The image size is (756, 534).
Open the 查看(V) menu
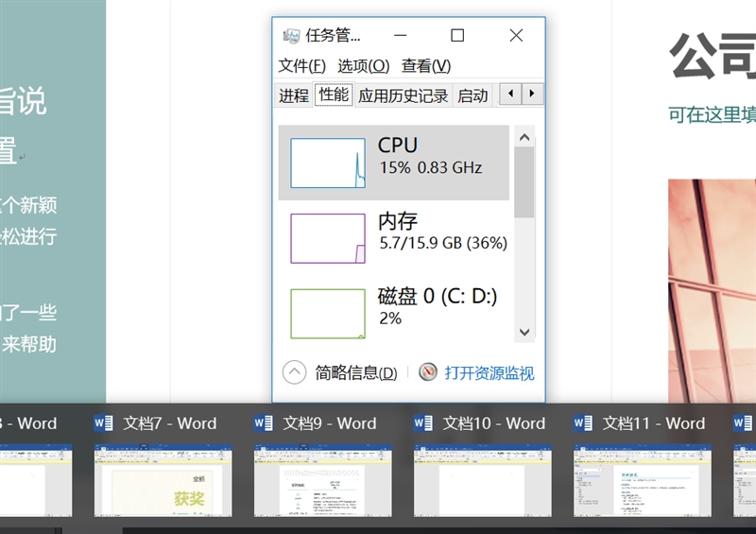[x=425, y=65]
